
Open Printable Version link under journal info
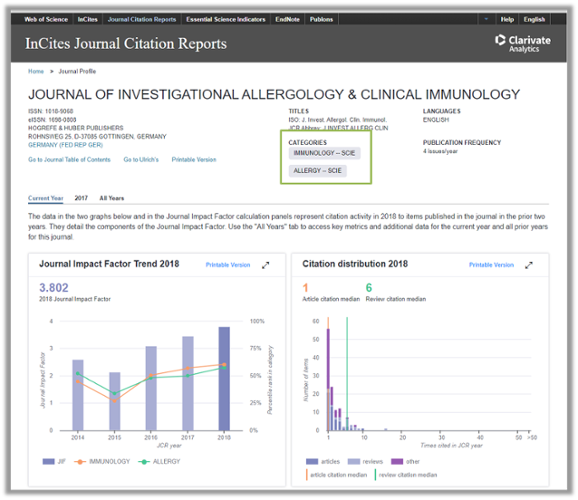click(x=194, y=160)
